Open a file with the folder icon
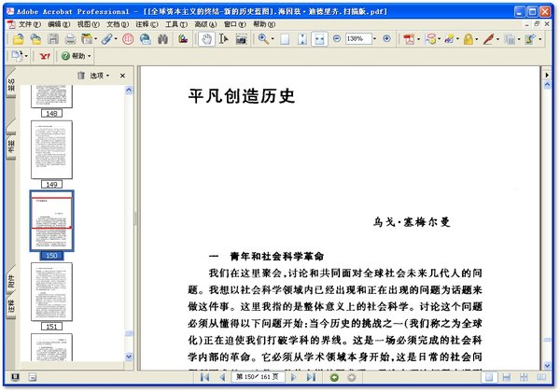Image resolution: width=560 pixels, height=392 pixels. click(18, 39)
